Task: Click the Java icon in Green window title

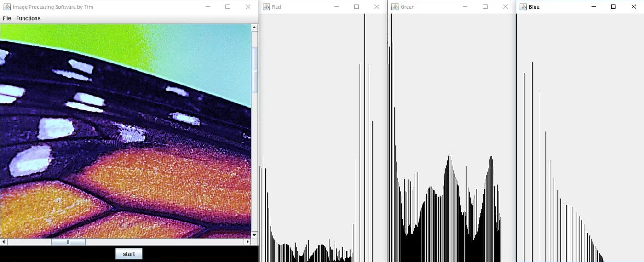Action: 395,7
